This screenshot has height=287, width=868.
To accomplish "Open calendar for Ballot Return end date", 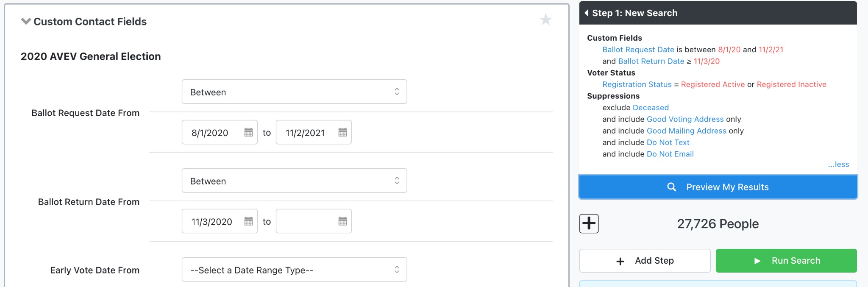I will point(342,221).
